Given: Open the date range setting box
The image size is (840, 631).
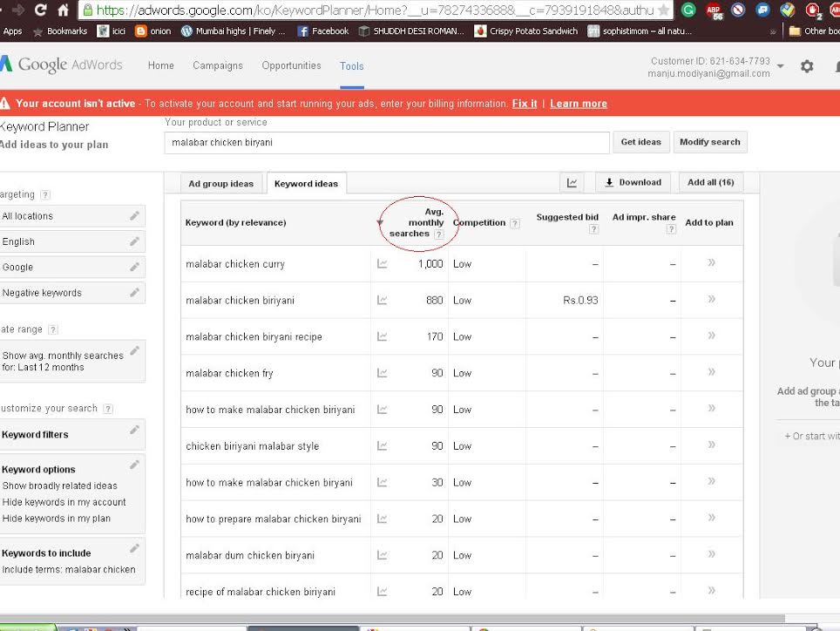Looking at the screenshot, I should (x=72, y=361).
